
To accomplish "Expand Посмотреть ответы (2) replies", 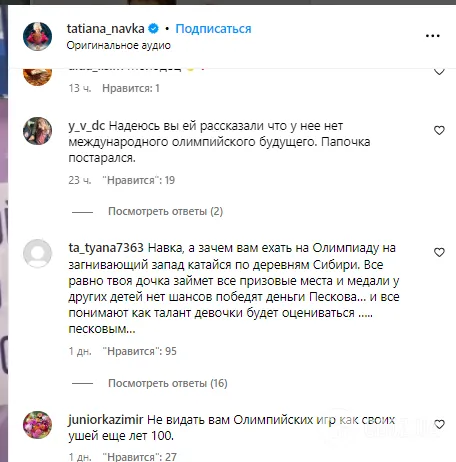I will tap(165, 211).
